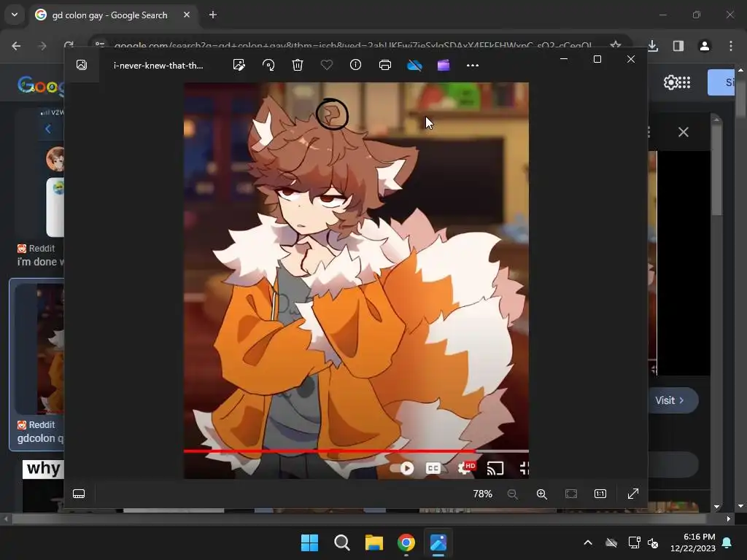Open the notification bell in the taskbar
This screenshot has width=747, height=560.
(727, 542)
